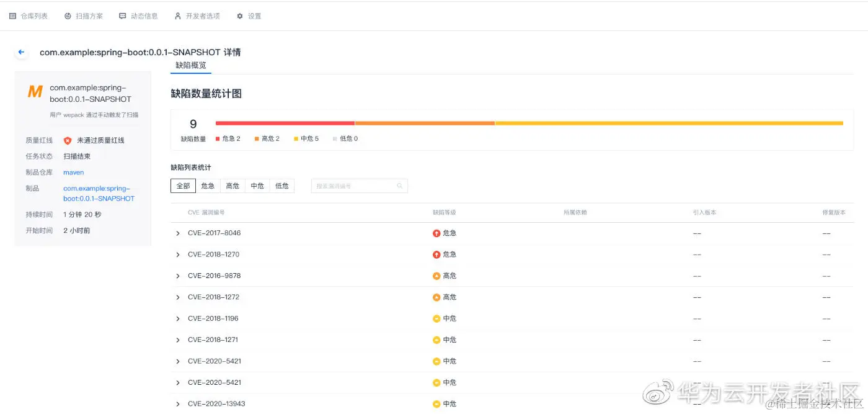Expand details for CVE-2016-9878
The image size is (868, 414).
[x=178, y=276]
